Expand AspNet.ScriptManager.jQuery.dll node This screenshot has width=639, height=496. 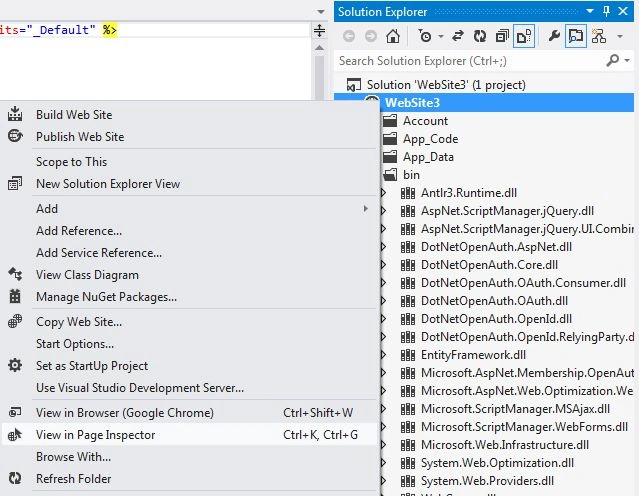click(383, 211)
